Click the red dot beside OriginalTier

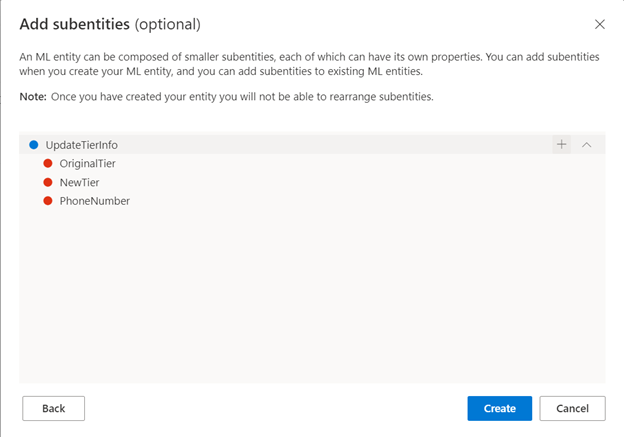tap(47, 163)
